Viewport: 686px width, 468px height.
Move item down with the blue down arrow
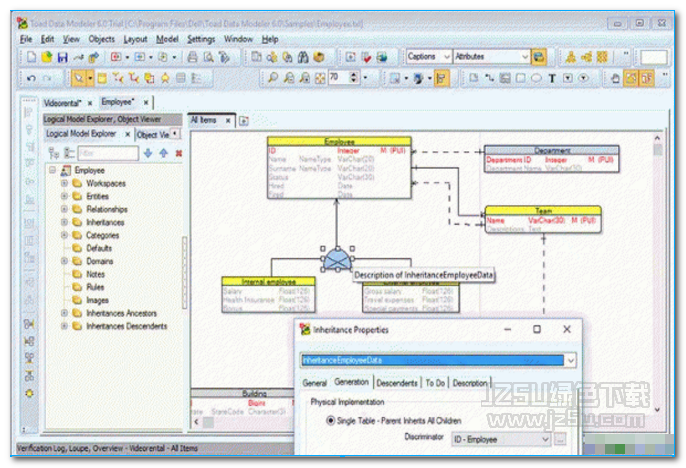pyautogui.click(x=148, y=153)
